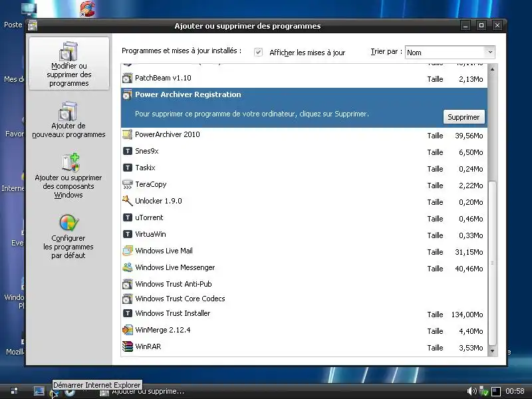The image size is (532, 399).
Task: Click the scrollbar down arrow in program list
Action: 492,351
